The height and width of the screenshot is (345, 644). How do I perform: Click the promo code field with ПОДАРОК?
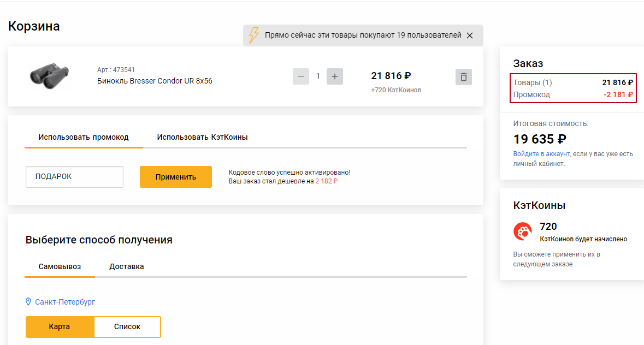[x=74, y=177]
